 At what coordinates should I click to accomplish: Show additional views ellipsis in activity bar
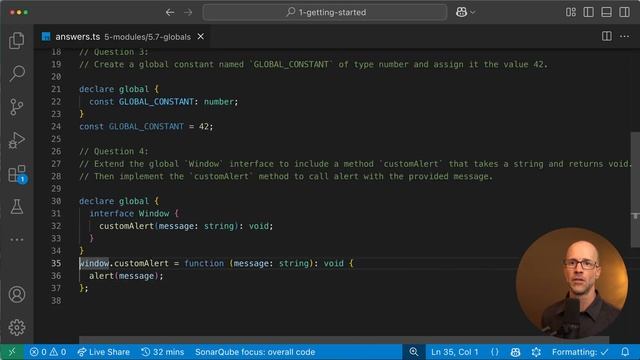[x=17, y=240]
